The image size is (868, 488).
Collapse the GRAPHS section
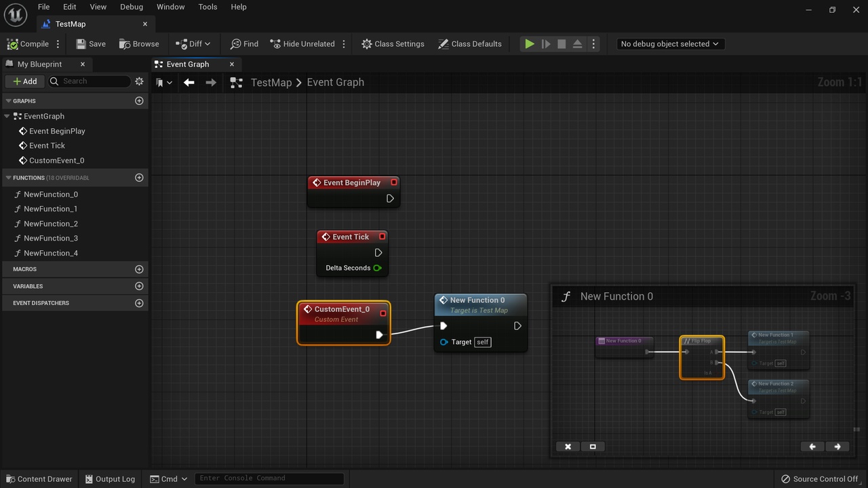click(x=9, y=101)
